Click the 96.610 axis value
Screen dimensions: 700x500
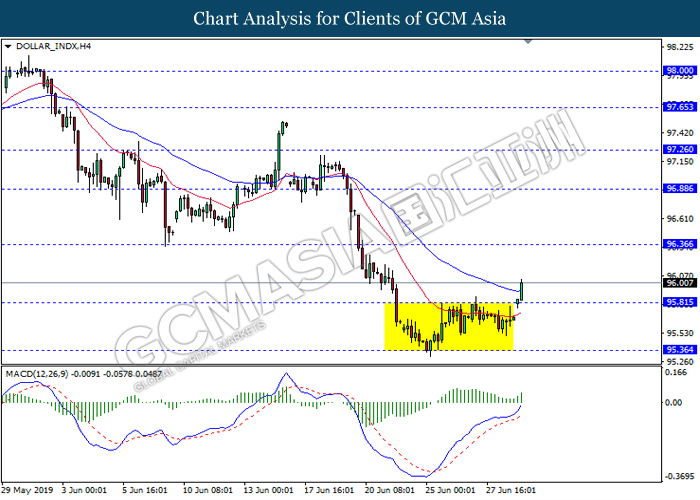coord(680,219)
